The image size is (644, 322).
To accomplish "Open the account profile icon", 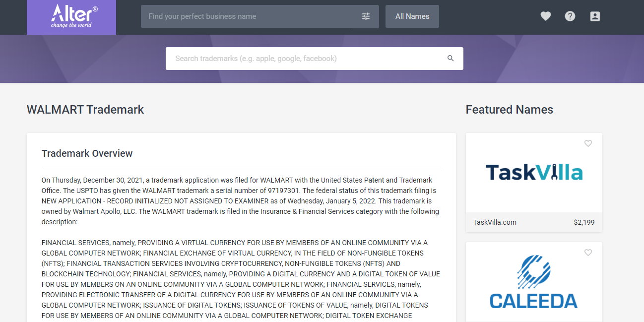I will point(595,16).
